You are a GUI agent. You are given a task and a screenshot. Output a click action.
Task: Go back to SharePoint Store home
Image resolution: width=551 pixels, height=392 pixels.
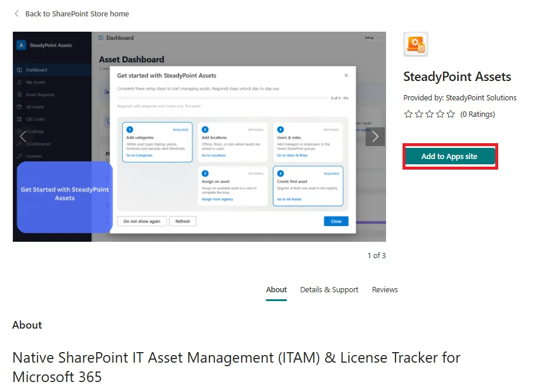[x=77, y=13]
